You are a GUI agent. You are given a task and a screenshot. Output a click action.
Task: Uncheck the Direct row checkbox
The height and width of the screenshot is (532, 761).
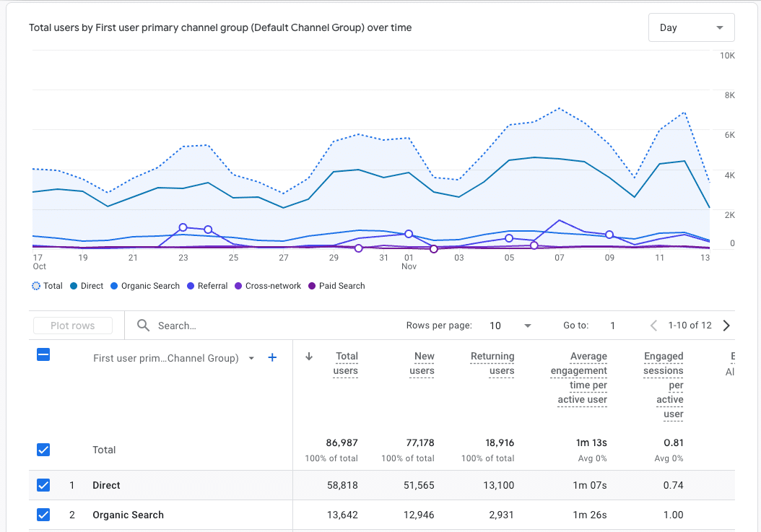coord(43,485)
